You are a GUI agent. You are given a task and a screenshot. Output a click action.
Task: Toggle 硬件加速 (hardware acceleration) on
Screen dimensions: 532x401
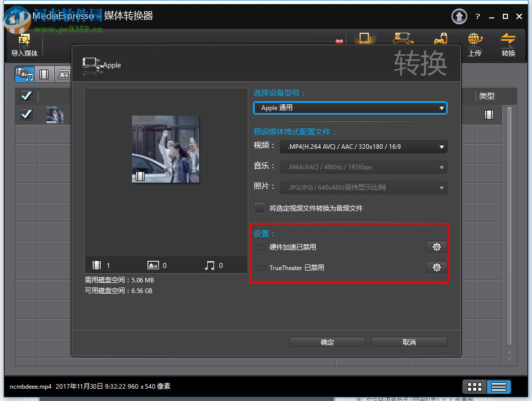coord(260,247)
